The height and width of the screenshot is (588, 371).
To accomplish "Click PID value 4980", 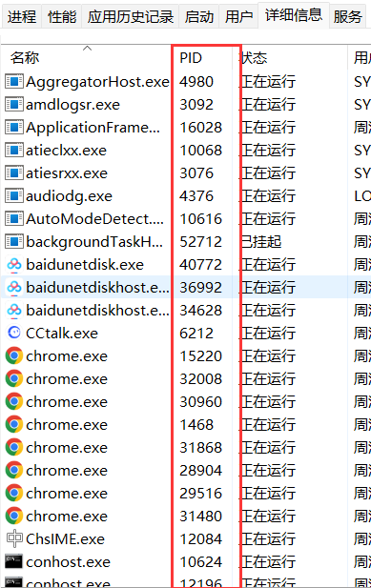I will (x=196, y=82).
